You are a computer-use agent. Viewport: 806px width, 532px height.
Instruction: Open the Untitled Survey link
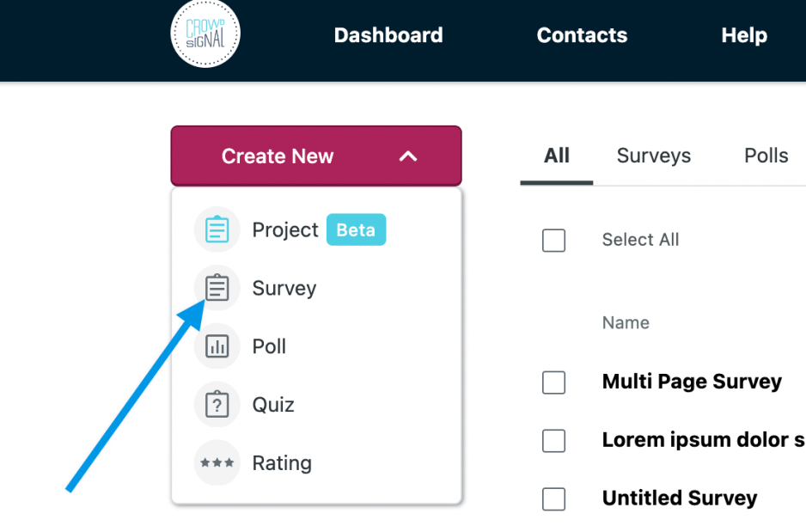(x=680, y=498)
